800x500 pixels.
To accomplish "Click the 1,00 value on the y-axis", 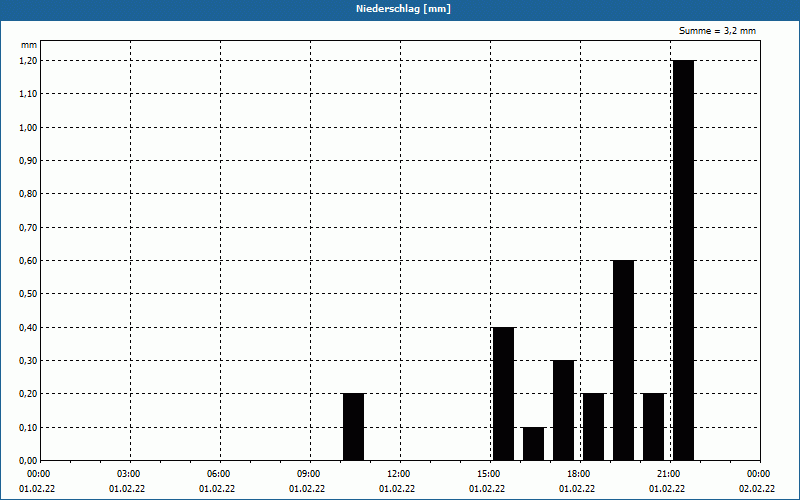I will pyautogui.click(x=27, y=127).
